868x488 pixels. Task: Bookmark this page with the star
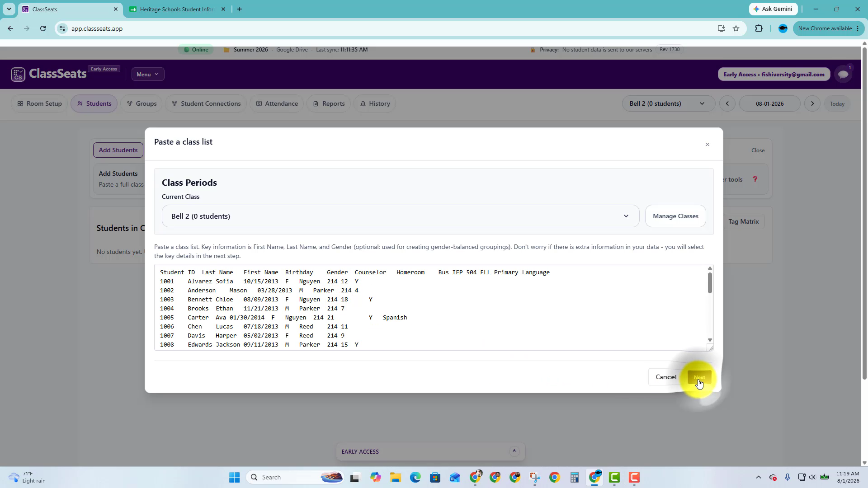coord(736,28)
